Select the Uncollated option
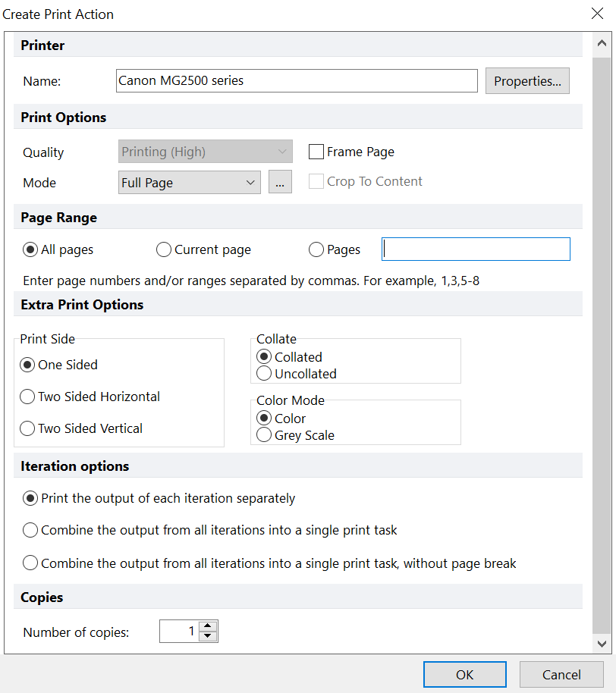This screenshot has height=693, width=616. tap(264, 374)
